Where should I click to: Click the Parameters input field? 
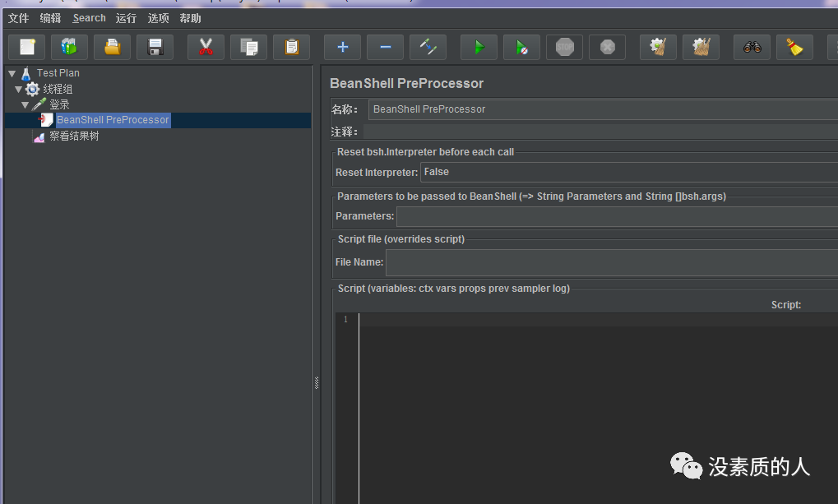coord(618,216)
